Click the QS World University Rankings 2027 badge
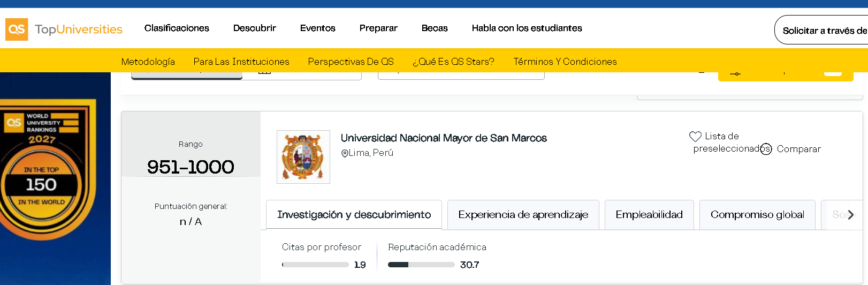 (47, 169)
